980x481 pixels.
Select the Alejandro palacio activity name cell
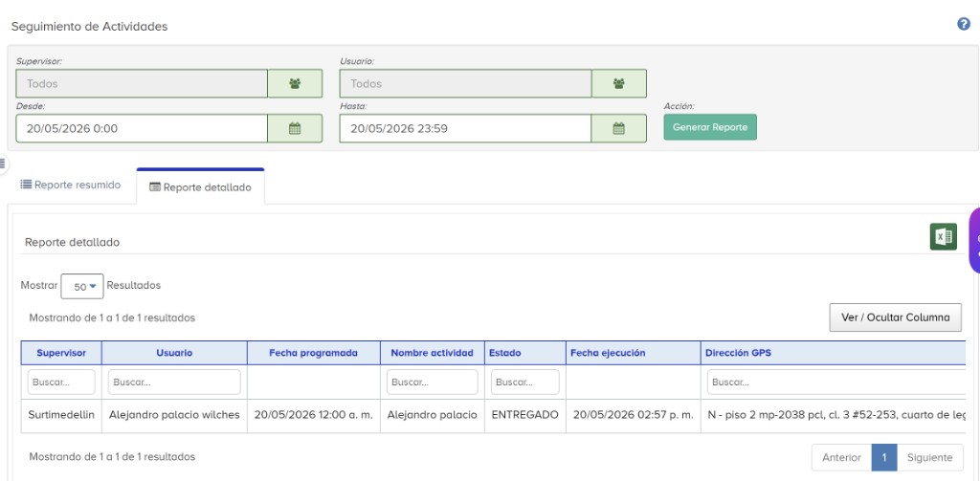click(432, 415)
